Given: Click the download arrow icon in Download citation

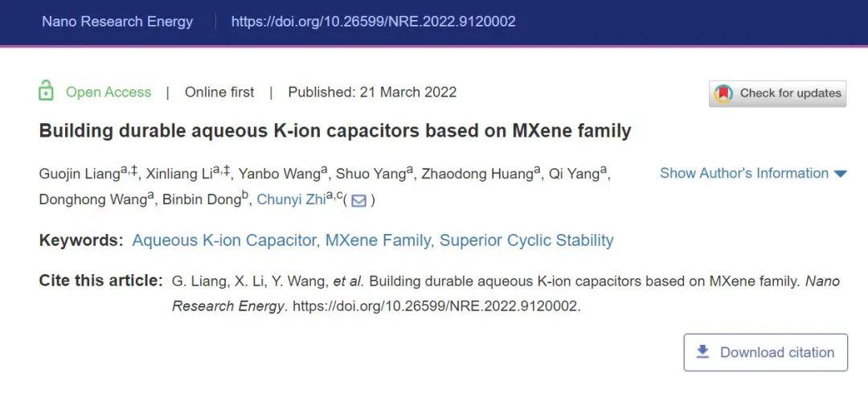Looking at the screenshot, I should click(x=702, y=351).
